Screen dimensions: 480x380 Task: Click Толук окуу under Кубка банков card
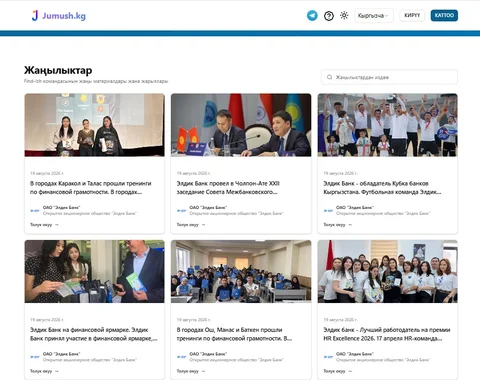338,225
